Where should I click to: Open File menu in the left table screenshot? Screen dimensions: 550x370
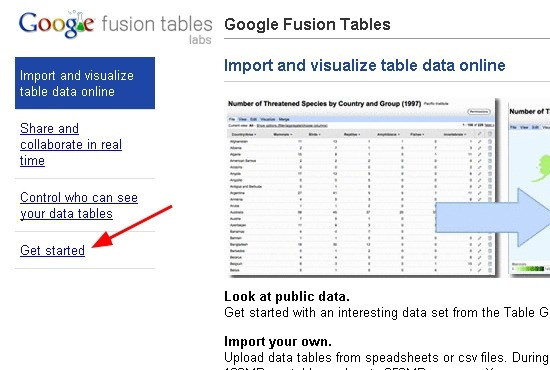coord(232,119)
